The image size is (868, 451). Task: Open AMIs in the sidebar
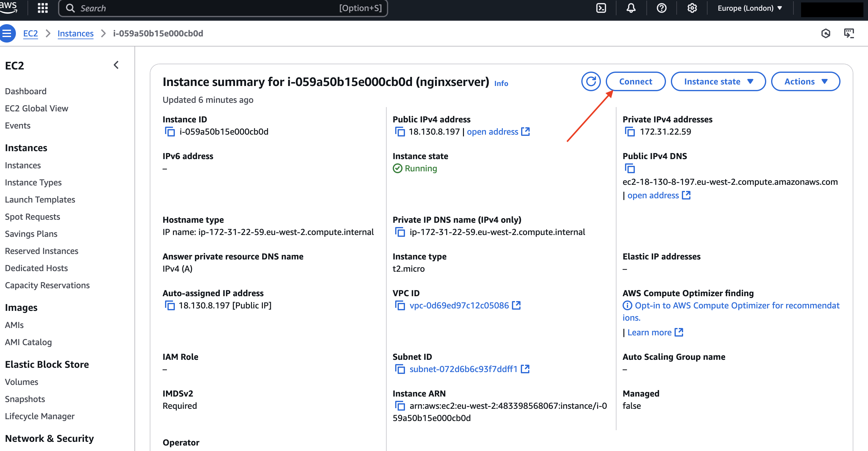pos(14,326)
